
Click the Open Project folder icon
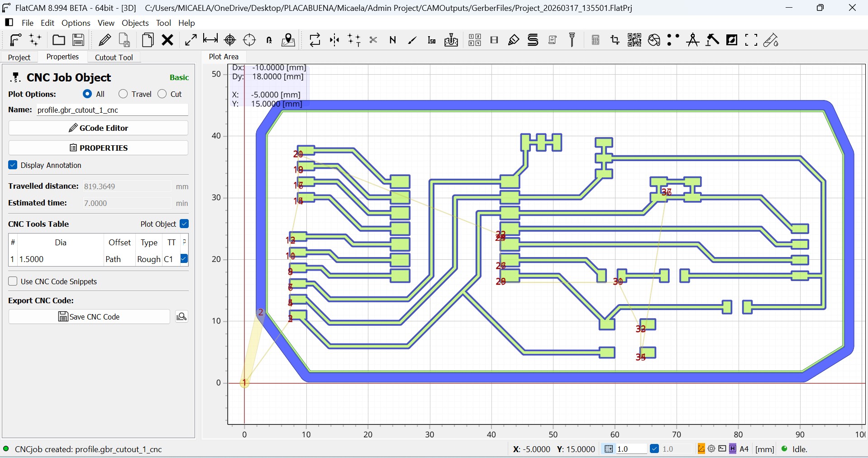pyautogui.click(x=58, y=40)
